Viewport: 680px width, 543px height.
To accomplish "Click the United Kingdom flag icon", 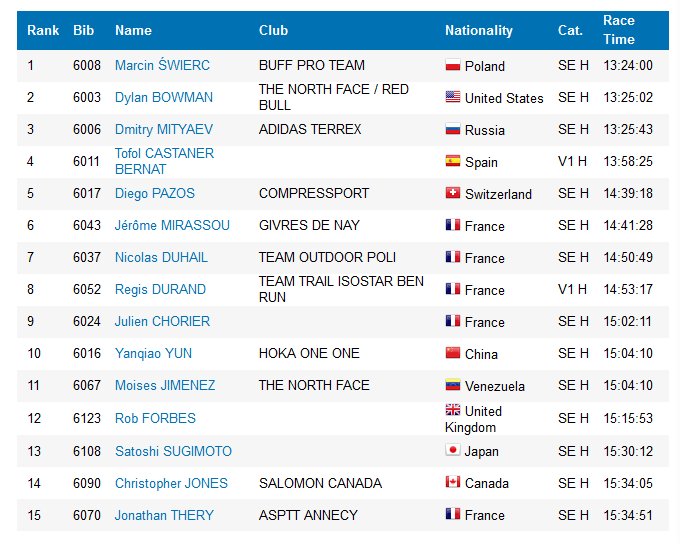I will coord(453,410).
